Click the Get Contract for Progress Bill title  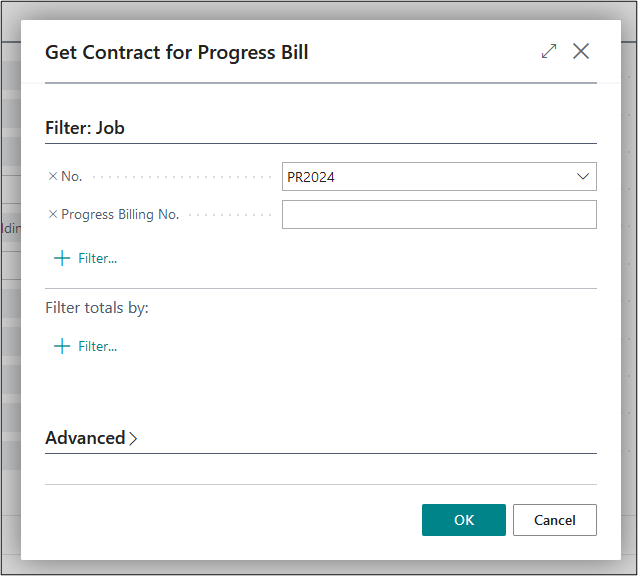coord(176,52)
